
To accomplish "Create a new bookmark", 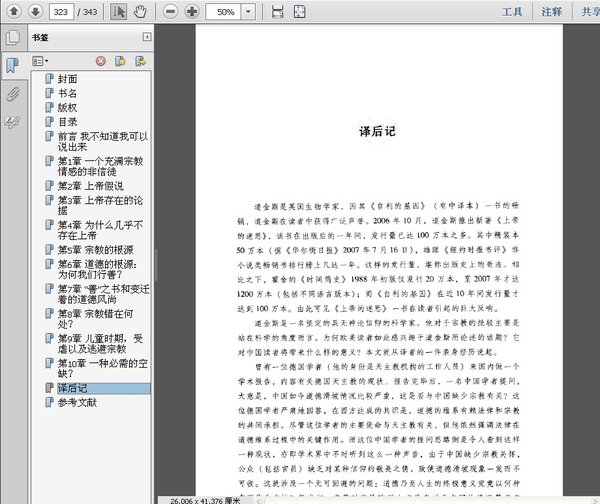I will click(x=120, y=61).
